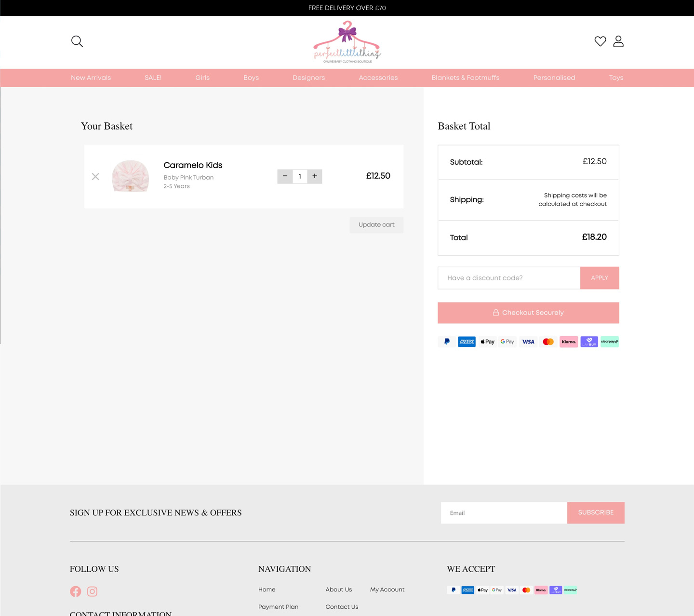Image resolution: width=694 pixels, height=616 pixels.
Task: Open the wishlist heart icon
Action: point(600,41)
